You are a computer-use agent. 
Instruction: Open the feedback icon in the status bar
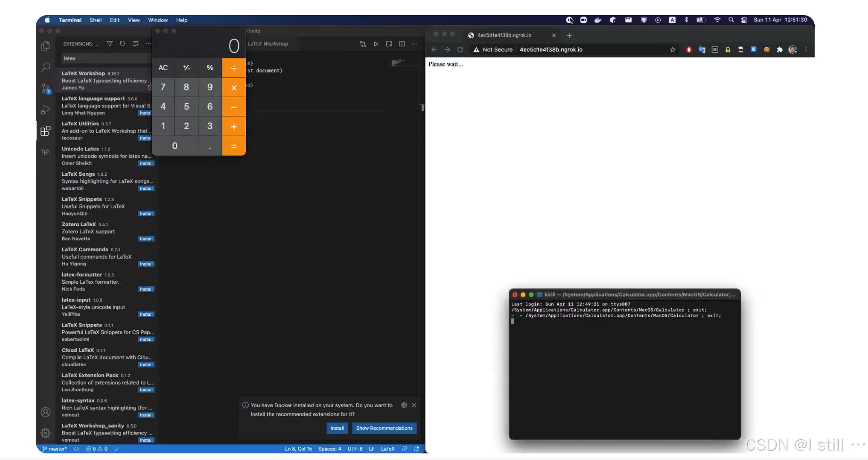(404, 449)
